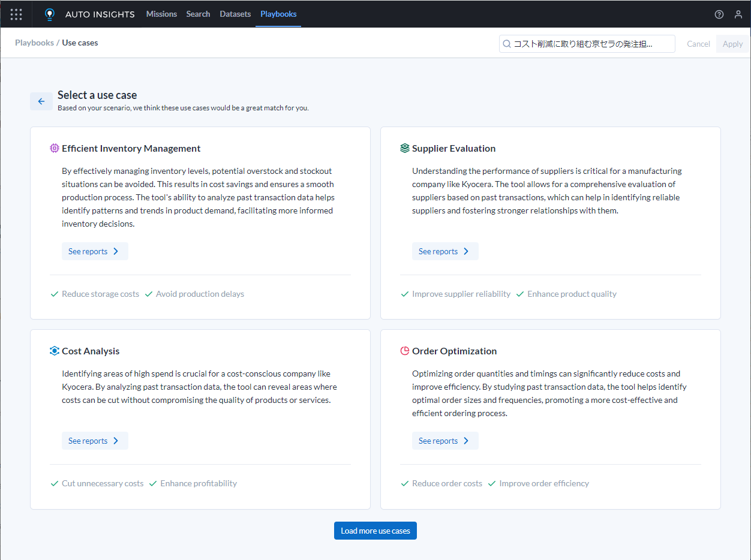Click the chevron on Efficient Inventory Management See reports
Image resolution: width=751 pixels, height=560 pixels.
coord(116,251)
